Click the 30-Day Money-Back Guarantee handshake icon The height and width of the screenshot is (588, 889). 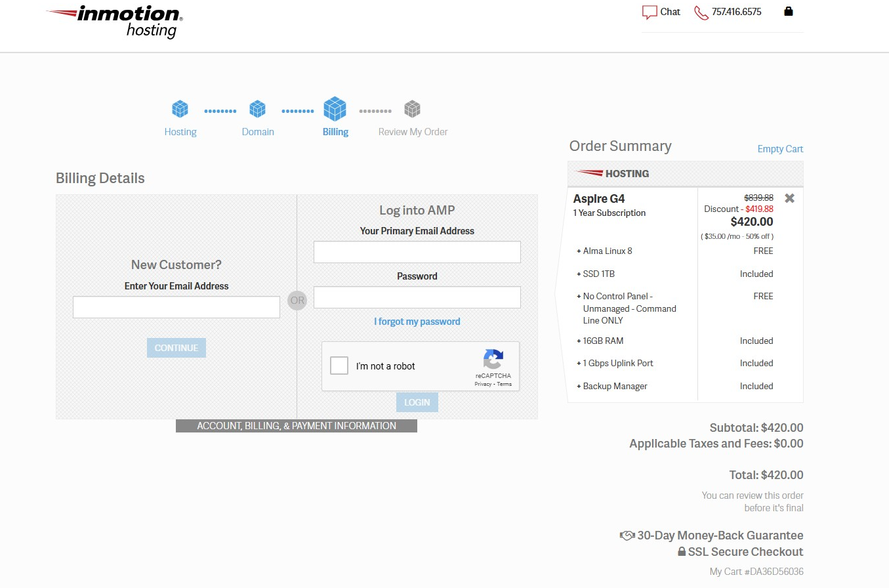click(627, 535)
